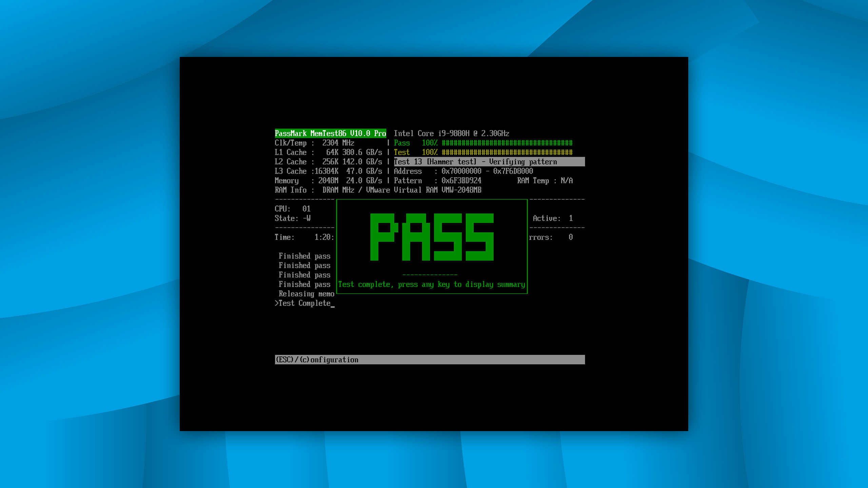Click the PassMark MemTest86 V10.0 Pro title

click(x=330, y=134)
